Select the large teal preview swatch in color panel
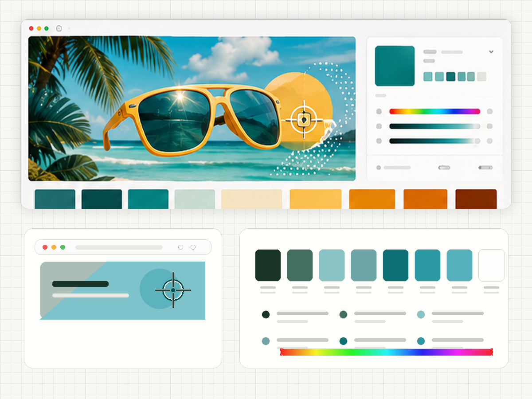 pos(395,66)
